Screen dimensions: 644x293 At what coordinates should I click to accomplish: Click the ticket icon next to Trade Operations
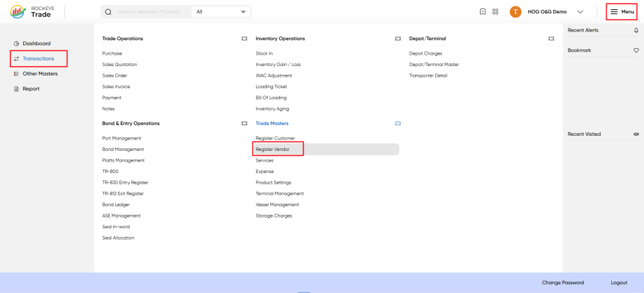[245, 38]
